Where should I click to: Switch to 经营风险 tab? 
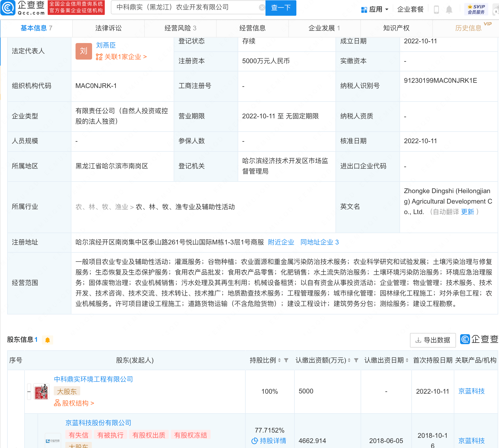[x=180, y=28]
